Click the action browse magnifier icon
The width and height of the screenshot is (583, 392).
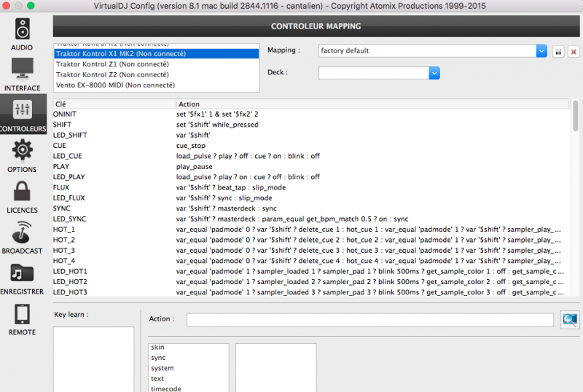click(x=569, y=319)
